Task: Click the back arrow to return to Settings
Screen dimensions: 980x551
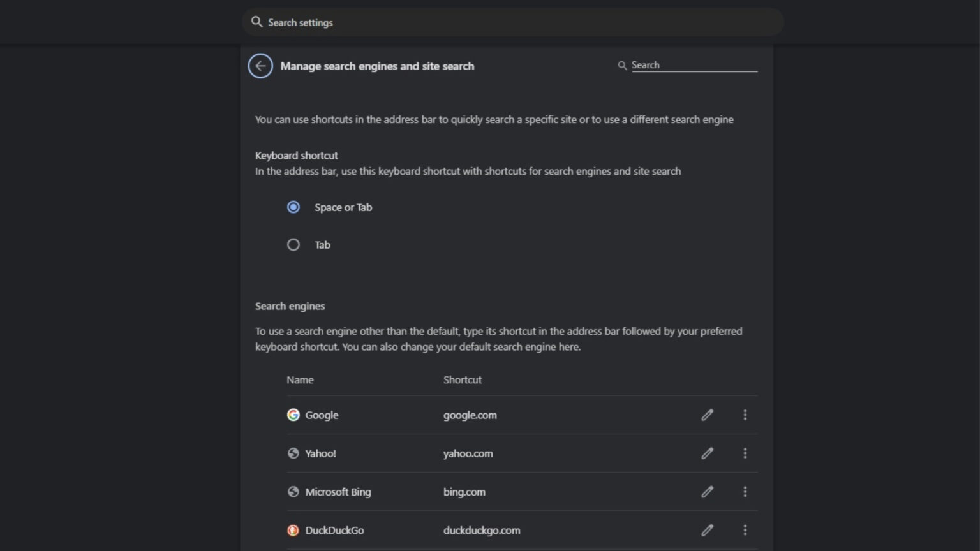Action: 260,66
